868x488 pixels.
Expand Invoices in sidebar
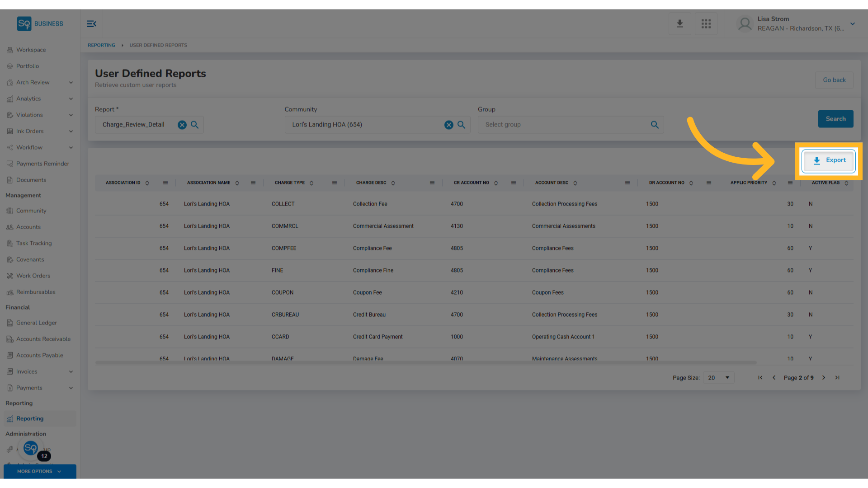71,372
